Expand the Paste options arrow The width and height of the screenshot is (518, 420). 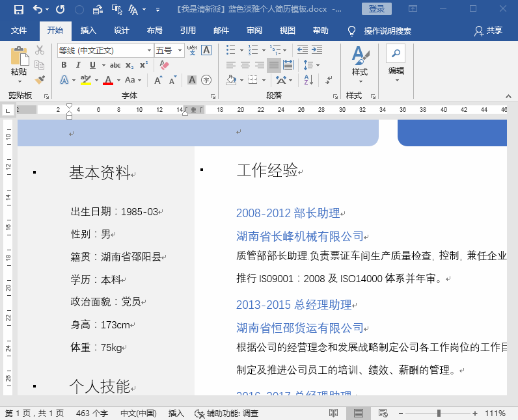pos(20,81)
